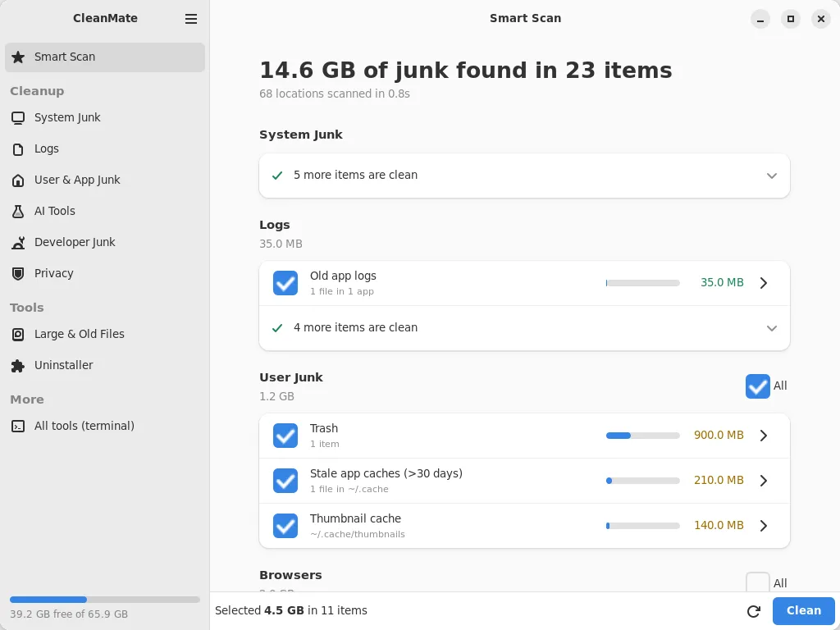Check the Browsers All checkbox

(x=757, y=582)
